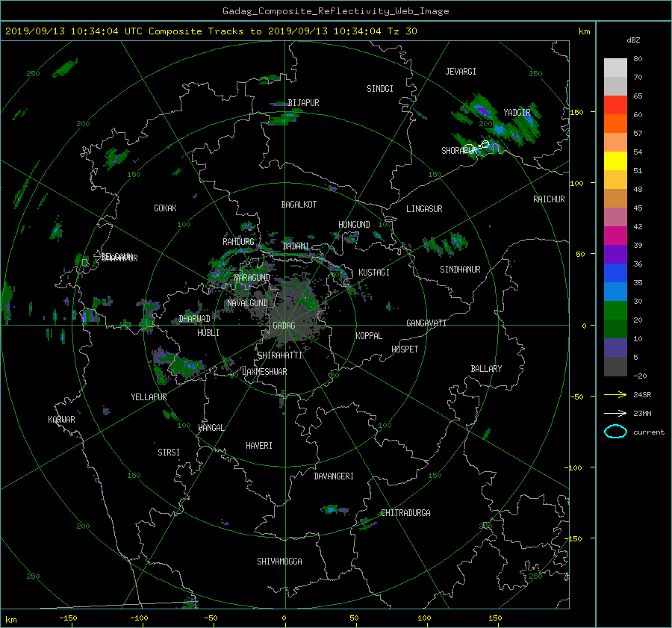Image resolution: width=672 pixels, height=628 pixels.
Task: Select the GOKAK label
Action: pos(166,208)
